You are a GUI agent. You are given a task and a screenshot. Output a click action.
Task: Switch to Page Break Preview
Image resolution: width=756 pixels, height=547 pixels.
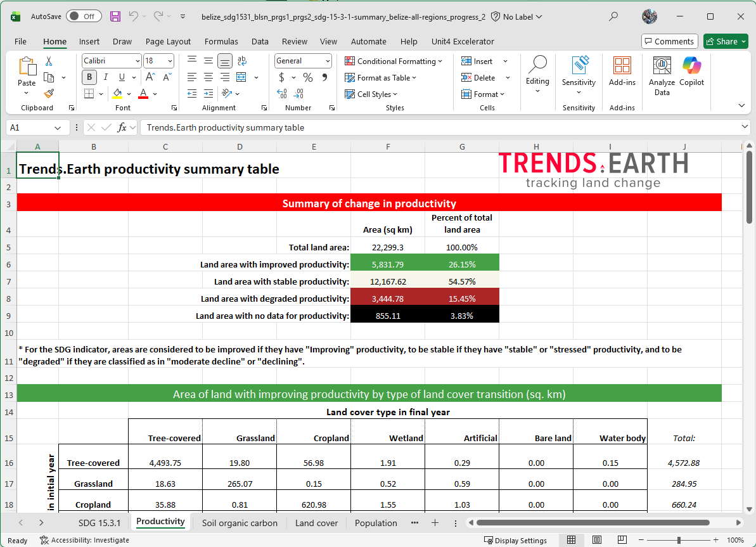click(x=622, y=540)
